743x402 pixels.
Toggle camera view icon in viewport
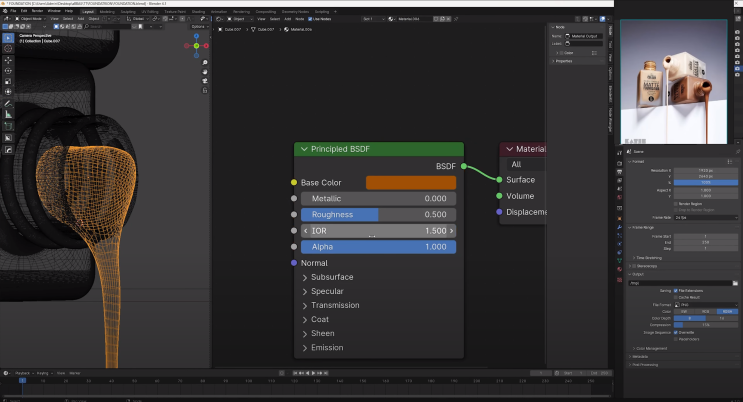pos(204,82)
